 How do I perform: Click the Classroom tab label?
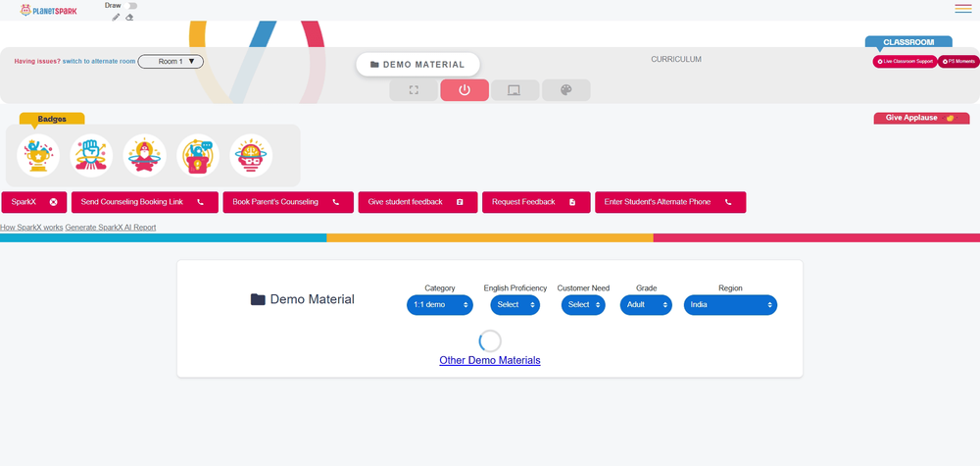[908, 42]
